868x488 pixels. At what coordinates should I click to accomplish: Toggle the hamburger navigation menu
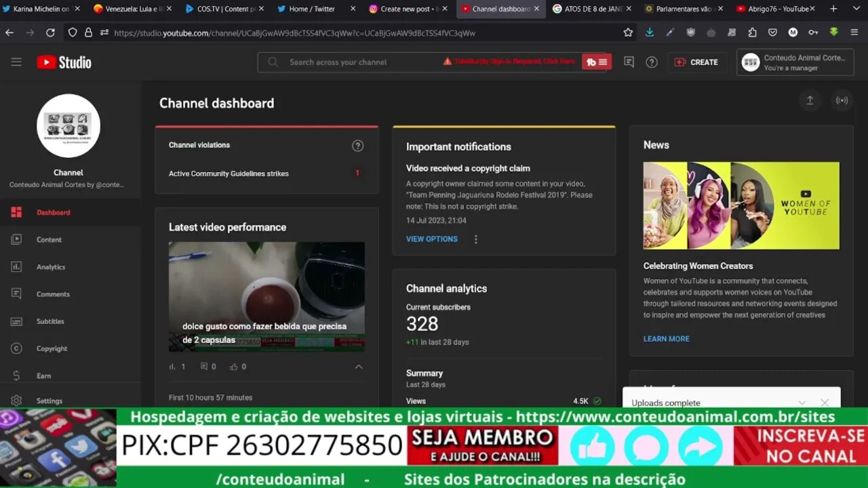coord(16,62)
